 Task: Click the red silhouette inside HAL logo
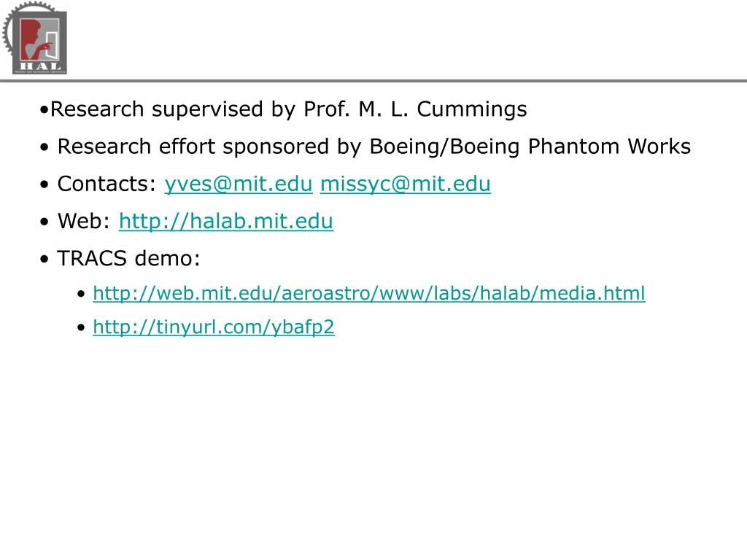[32, 39]
